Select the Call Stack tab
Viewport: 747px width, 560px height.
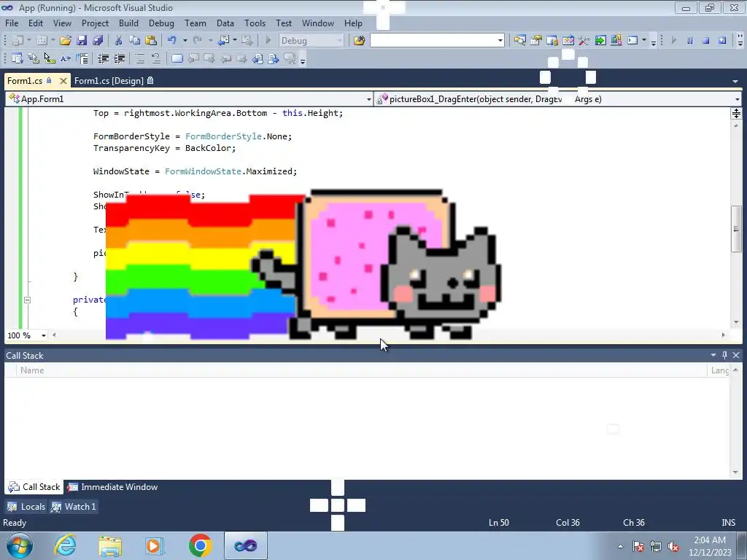pos(34,486)
